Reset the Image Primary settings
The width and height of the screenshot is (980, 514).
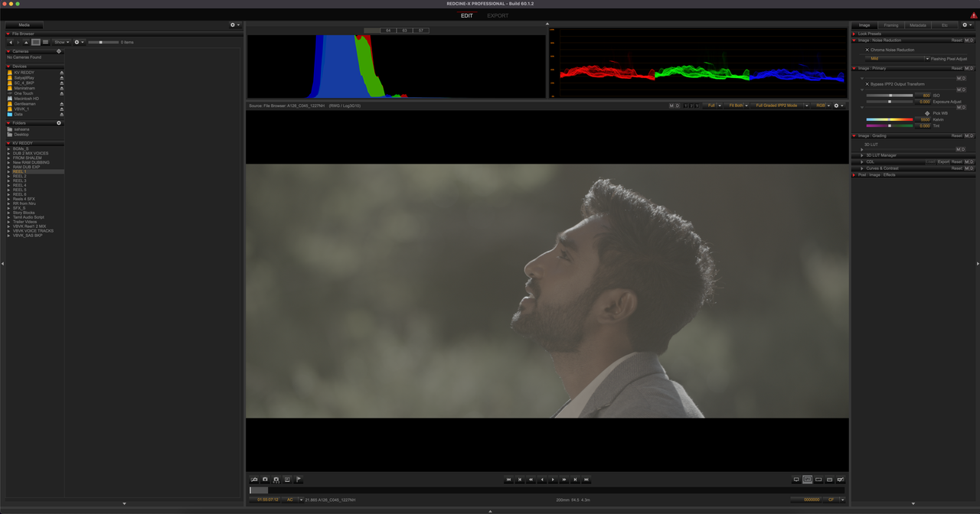click(x=957, y=69)
